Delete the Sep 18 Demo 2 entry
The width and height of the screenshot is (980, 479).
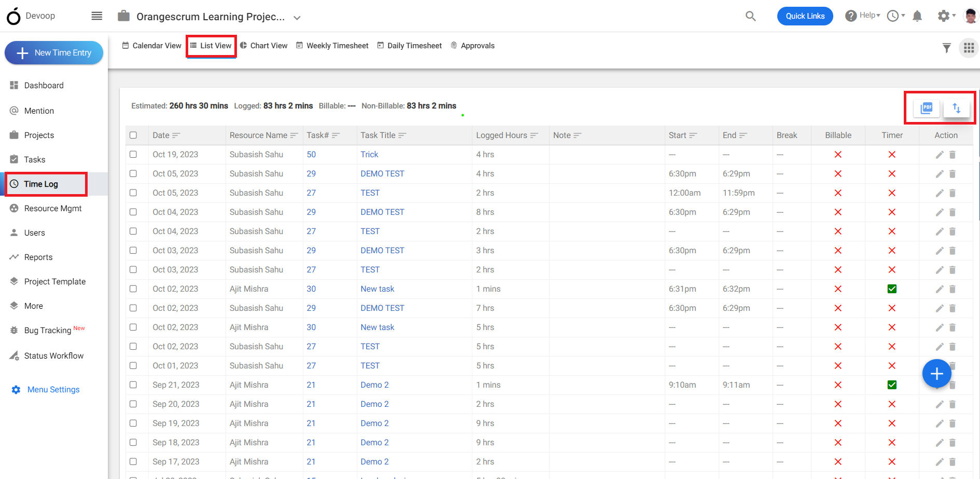pos(953,443)
